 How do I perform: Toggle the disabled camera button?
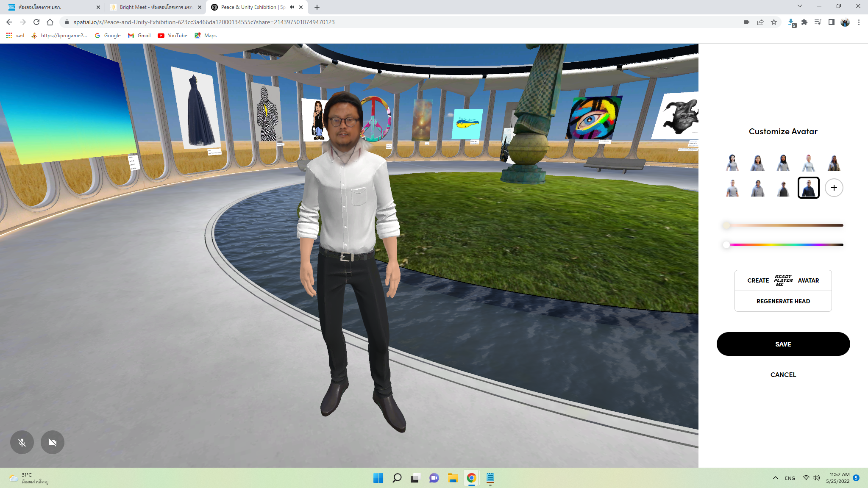tap(53, 442)
